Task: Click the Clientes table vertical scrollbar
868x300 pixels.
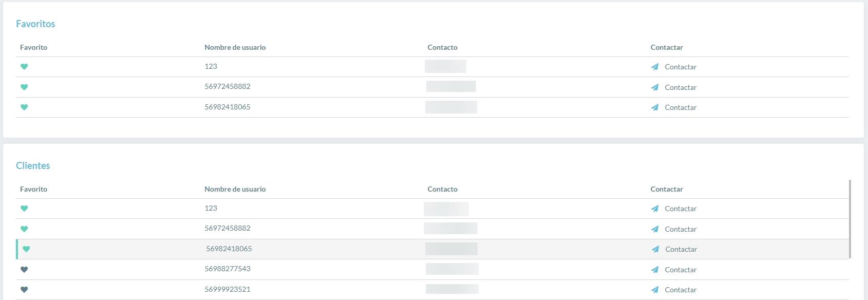Action: tap(850, 219)
